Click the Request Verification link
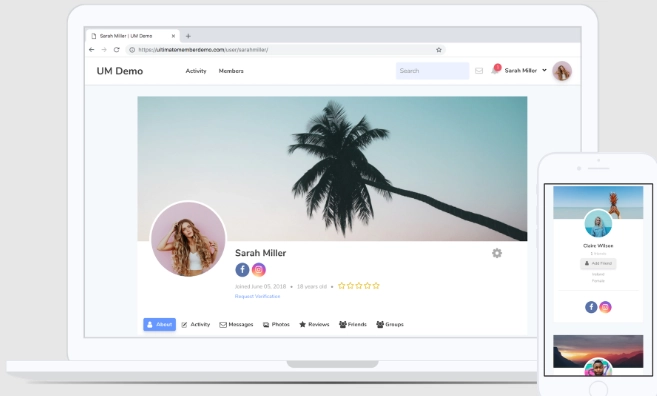The height and width of the screenshot is (396, 657). pyautogui.click(x=257, y=296)
